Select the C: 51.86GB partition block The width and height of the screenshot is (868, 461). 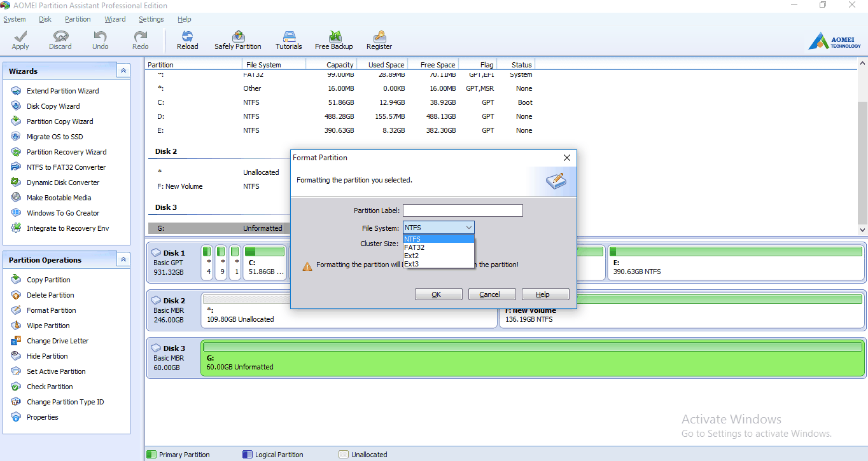[x=265, y=262]
